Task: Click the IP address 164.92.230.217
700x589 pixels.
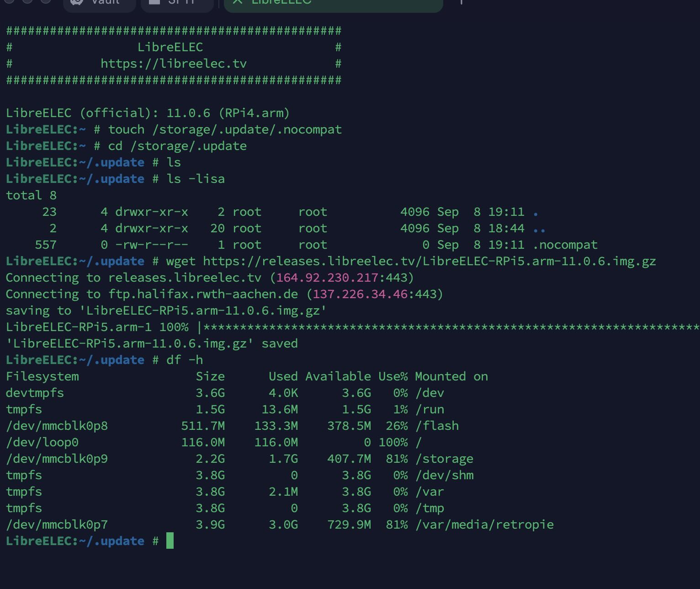Action: click(x=327, y=278)
